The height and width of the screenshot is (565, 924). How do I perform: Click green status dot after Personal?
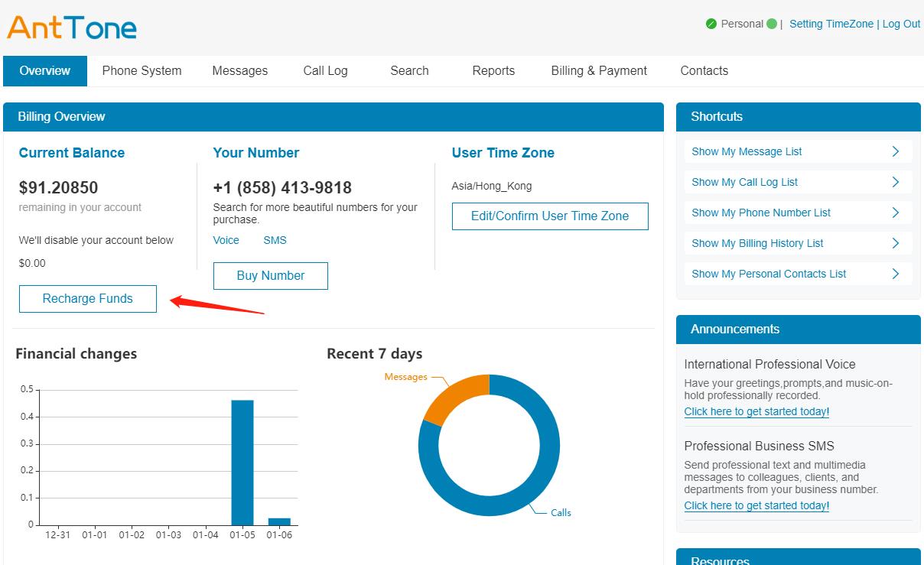pos(772,24)
